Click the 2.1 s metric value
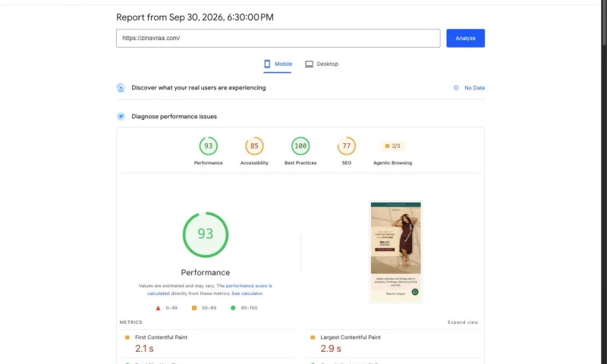The width and height of the screenshot is (607, 364). click(x=144, y=349)
